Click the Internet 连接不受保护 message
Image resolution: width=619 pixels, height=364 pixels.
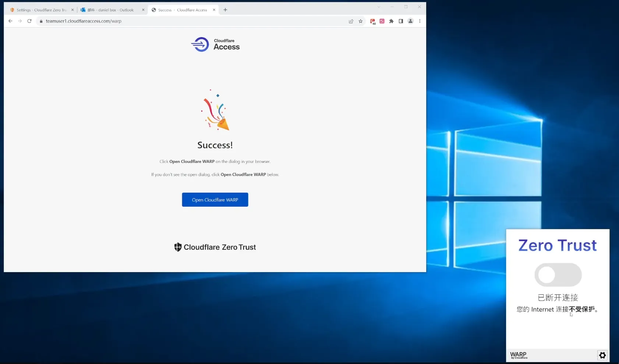pyautogui.click(x=558, y=309)
